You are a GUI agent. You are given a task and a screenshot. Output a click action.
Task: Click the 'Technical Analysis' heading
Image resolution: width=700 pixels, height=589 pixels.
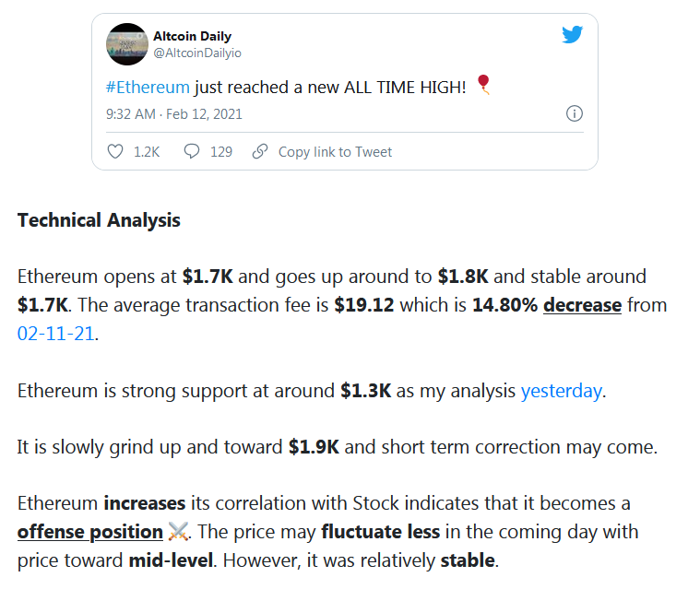(x=99, y=220)
